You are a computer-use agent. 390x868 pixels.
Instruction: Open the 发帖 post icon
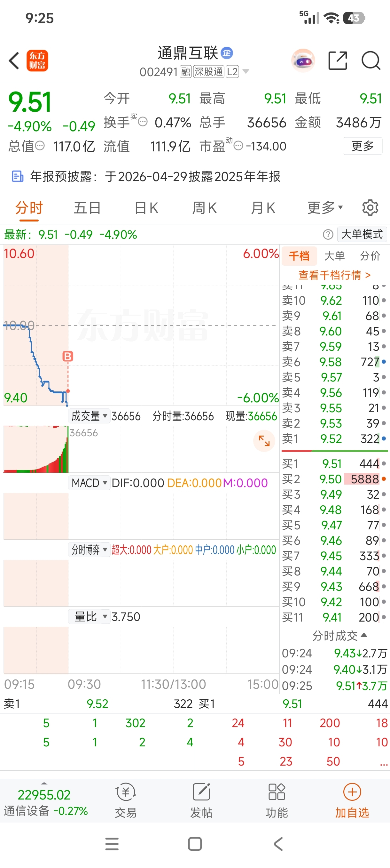coord(201,800)
